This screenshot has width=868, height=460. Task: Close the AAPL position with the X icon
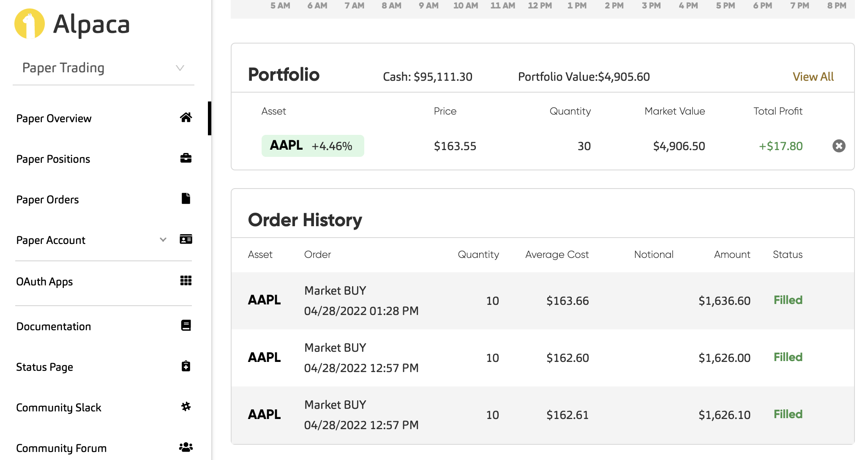(839, 146)
